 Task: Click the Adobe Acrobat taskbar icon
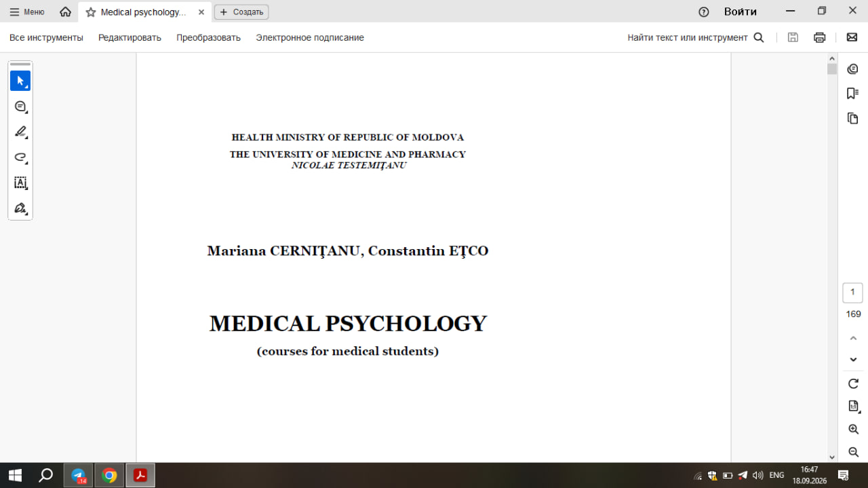tap(140, 475)
